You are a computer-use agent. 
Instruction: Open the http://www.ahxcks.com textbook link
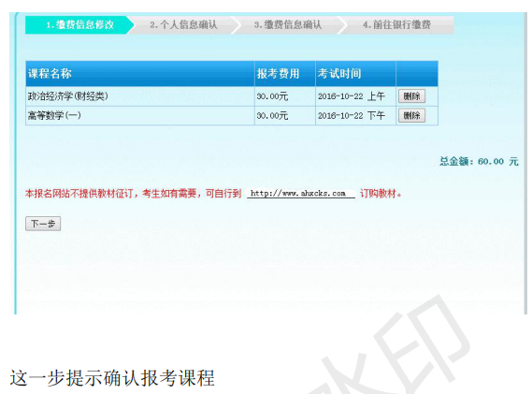coord(298,194)
